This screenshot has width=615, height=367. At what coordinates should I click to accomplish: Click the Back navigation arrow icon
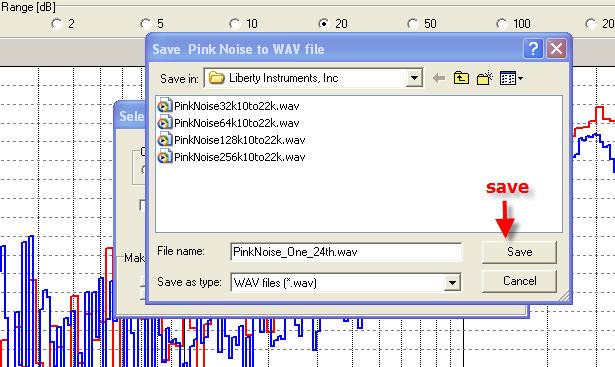point(439,78)
